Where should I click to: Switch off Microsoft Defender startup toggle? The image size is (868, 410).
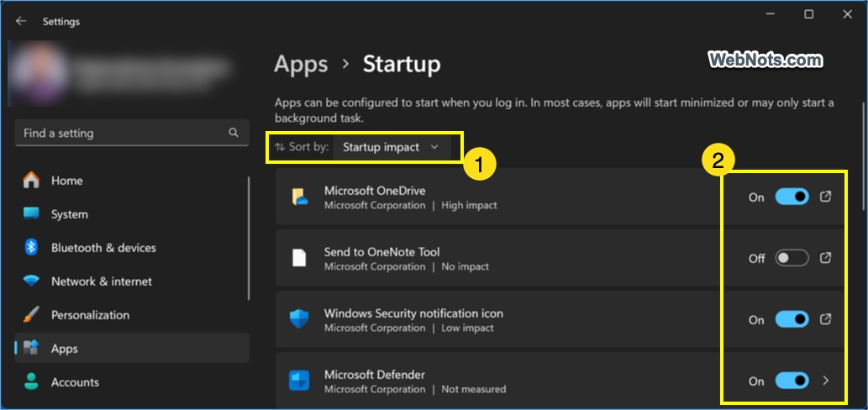[792, 381]
